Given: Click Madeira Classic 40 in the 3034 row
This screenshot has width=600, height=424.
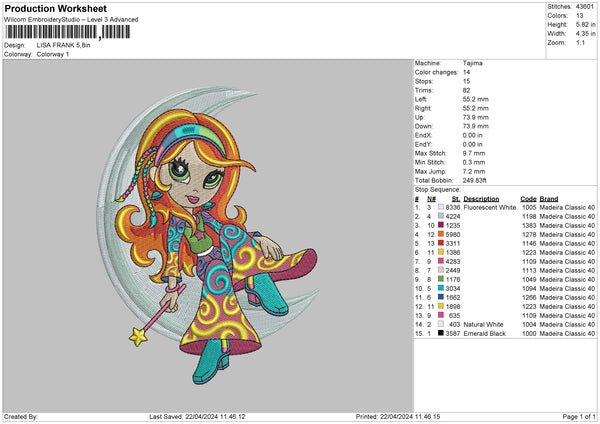Looking at the screenshot, I should (x=567, y=289).
